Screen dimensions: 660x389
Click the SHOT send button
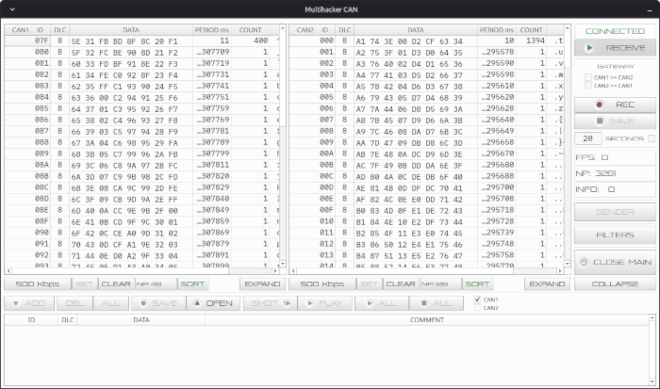tap(270, 303)
